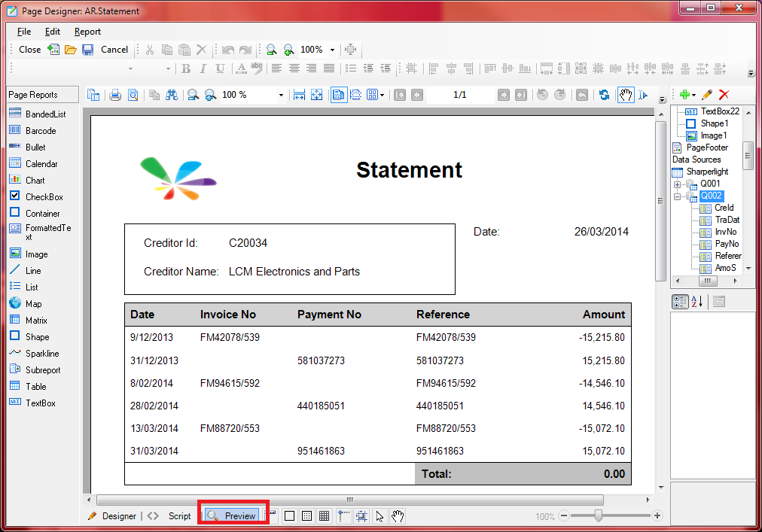Open the File menu
The width and height of the screenshot is (762, 532).
pyautogui.click(x=24, y=32)
